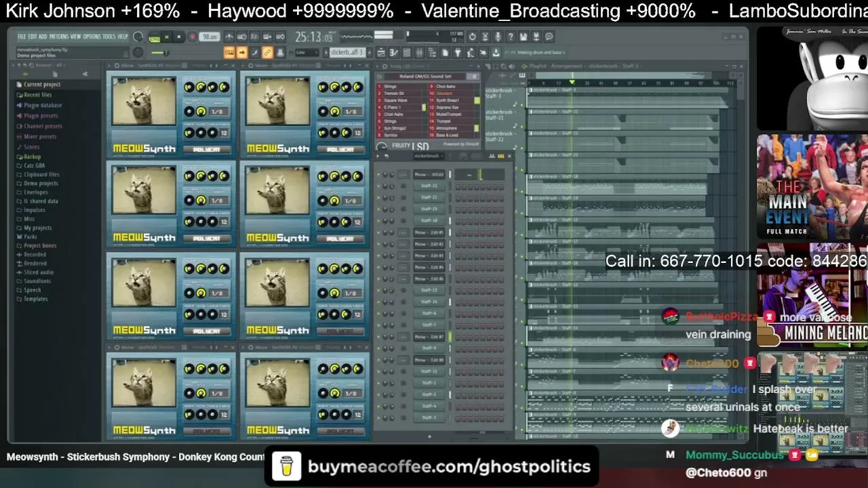Image resolution: width=868 pixels, height=488 pixels.
Task: Open the VIEW menu
Action: 75,37
